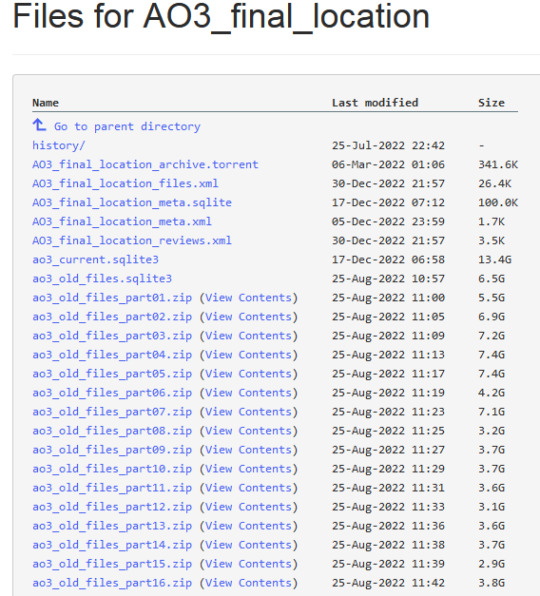Download ao3_old_files_part13.zip

click(x=112, y=526)
